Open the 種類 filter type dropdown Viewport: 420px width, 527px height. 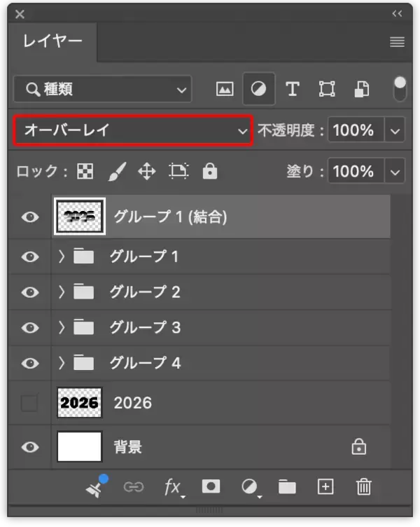coord(103,90)
